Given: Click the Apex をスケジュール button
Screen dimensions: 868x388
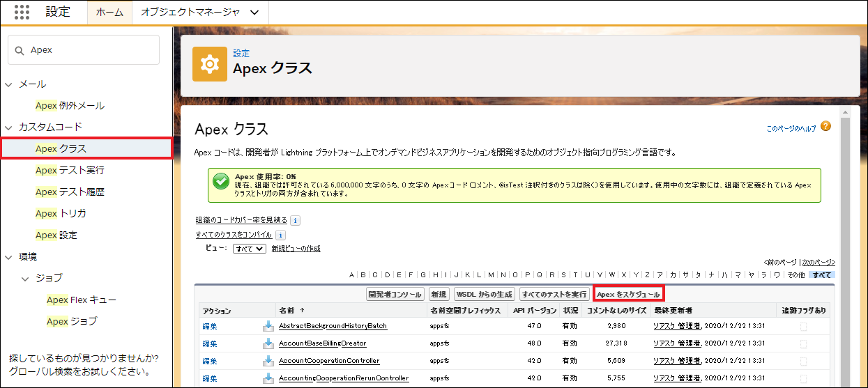Looking at the screenshot, I should point(628,295).
